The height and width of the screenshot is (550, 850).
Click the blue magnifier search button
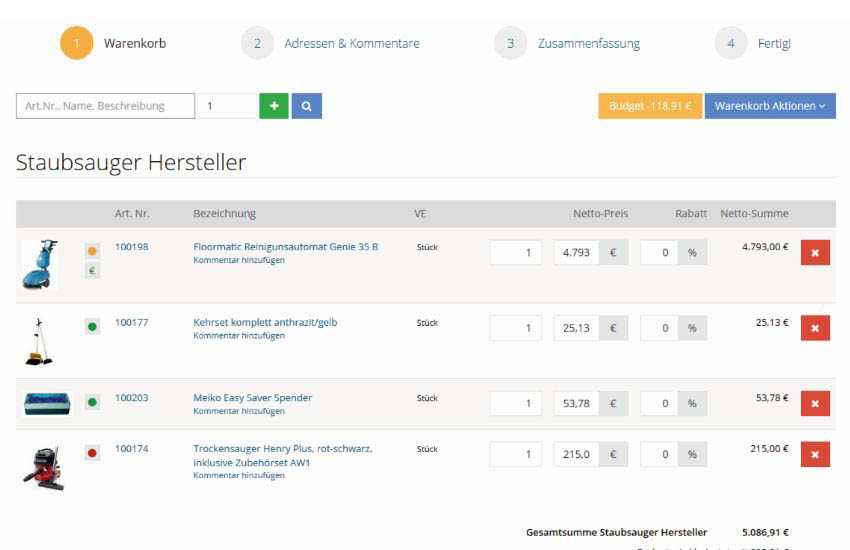(x=307, y=106)
